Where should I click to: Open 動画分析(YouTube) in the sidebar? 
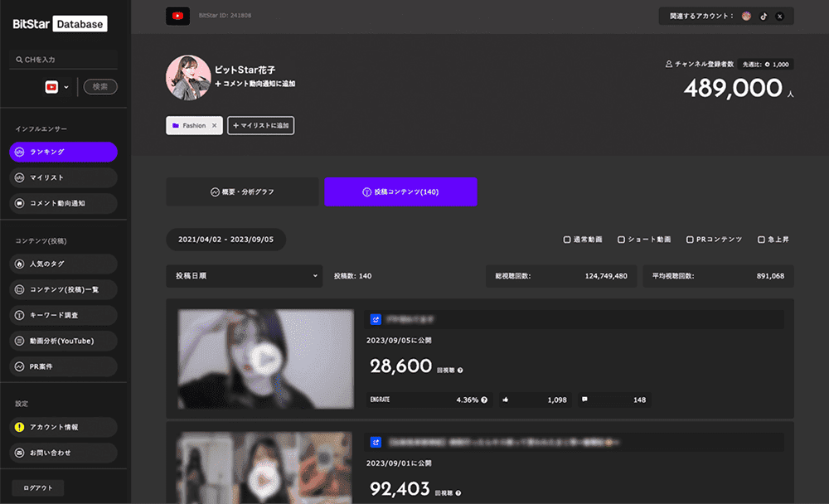[64, 342]
